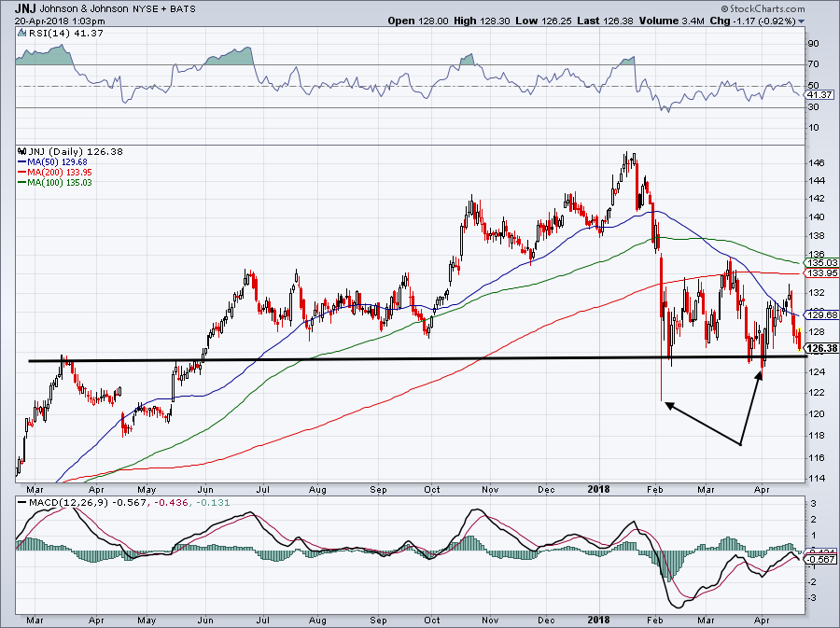The width and height of the screenshot is (840, 628).
Task: Click the 20-Apr-2018 1:03pm timestamp
Action: [x=60, y=21]
